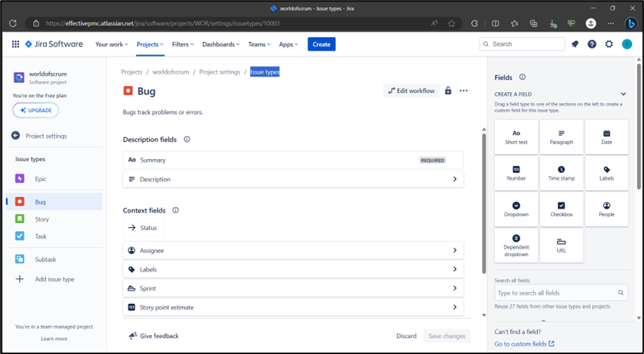This screenshot has height=354, width=644.
Task: Expand the Assignee field row
Action: click(x=293, y=251)
